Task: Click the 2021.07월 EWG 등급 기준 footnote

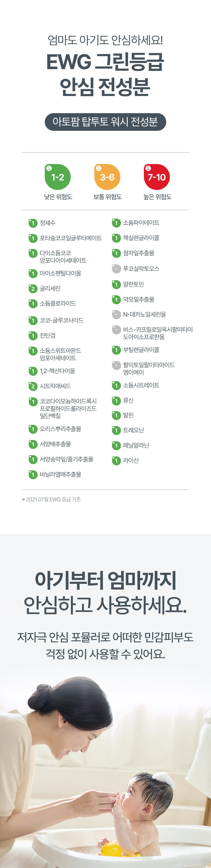Action: (51, 499)
